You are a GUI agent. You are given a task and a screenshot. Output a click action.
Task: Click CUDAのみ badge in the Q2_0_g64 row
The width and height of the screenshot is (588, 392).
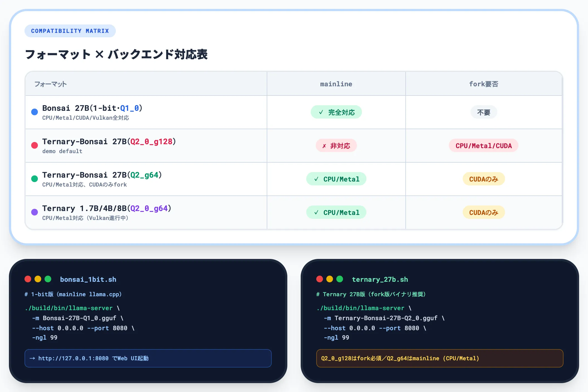tap(484, 212)
